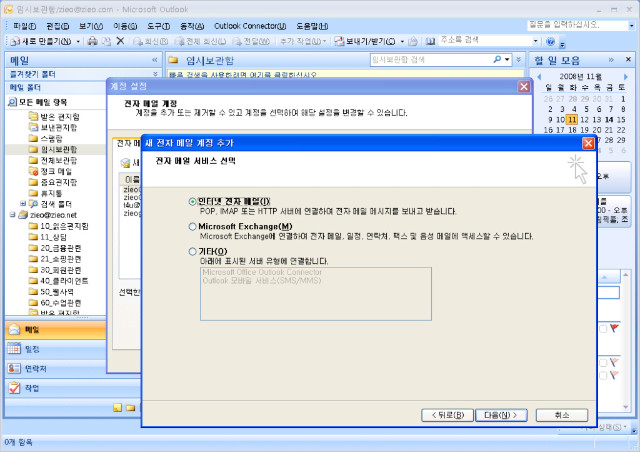The image size is (640, 452).
Task: Click the 다음(N) > button
Action: (501, 415)
